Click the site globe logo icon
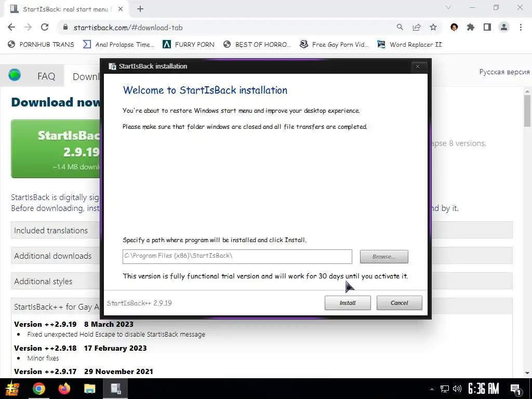This screenshot has width=532, height=399. point(15,75)
